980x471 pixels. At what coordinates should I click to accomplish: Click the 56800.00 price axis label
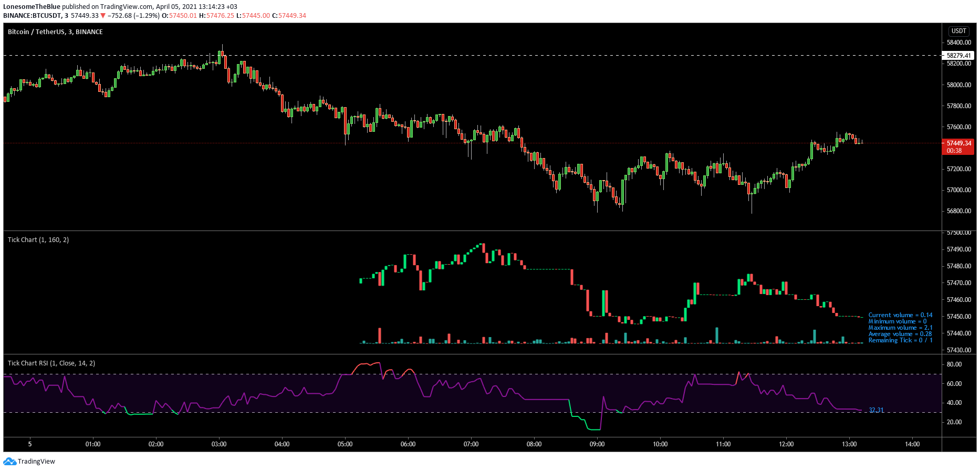coord(959,211)
